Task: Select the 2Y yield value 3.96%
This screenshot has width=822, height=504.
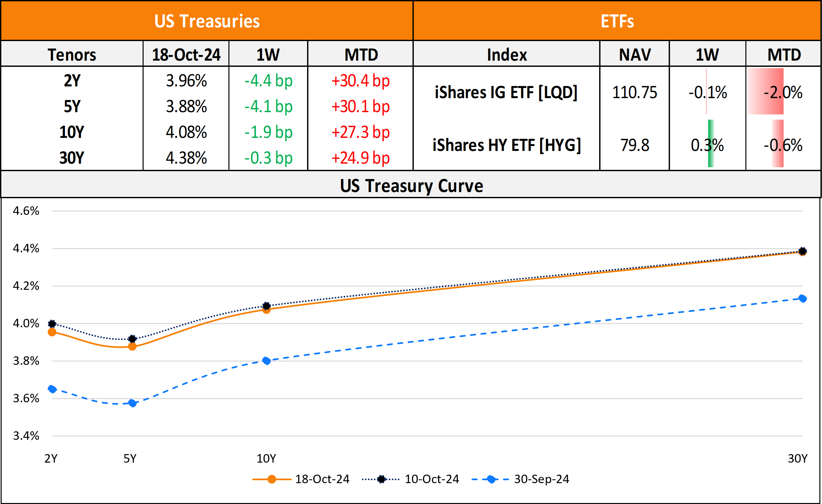Action: pos(186,81)
